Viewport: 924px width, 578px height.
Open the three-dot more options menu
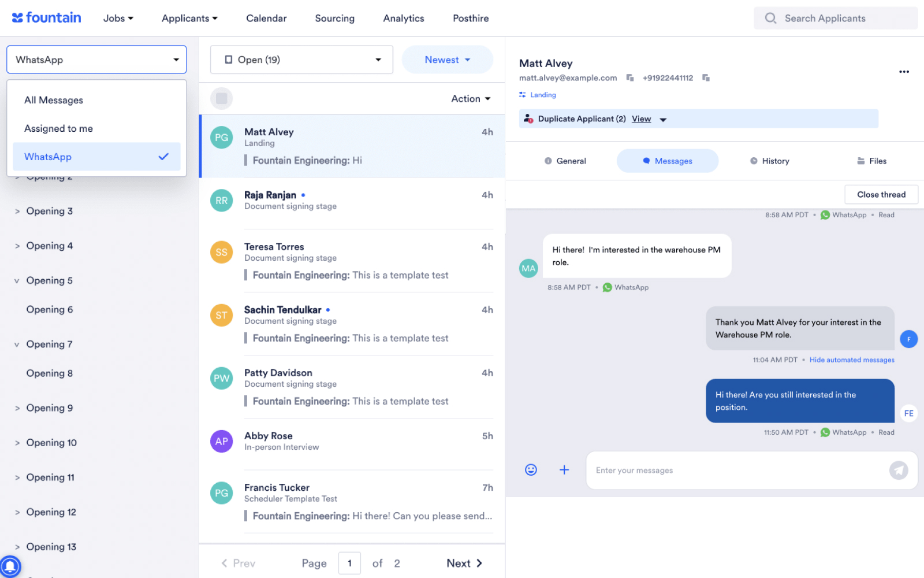coord(904,72)
